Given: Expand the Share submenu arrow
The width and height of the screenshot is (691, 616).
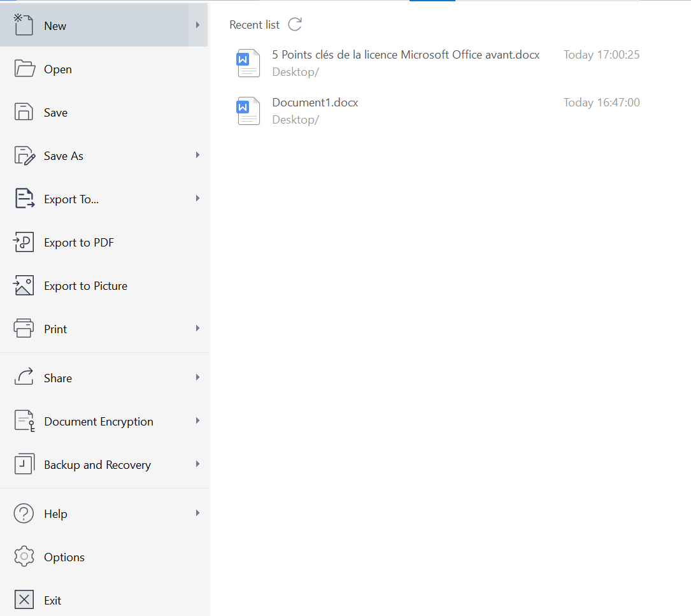Looking at the screenshot, I should (x=198, y=377).
